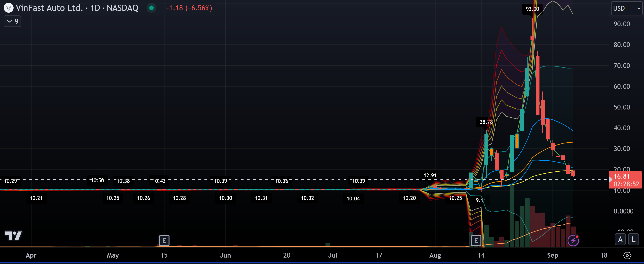
Task: Click the 50.00 price scale label
Action: coord(622,107)
